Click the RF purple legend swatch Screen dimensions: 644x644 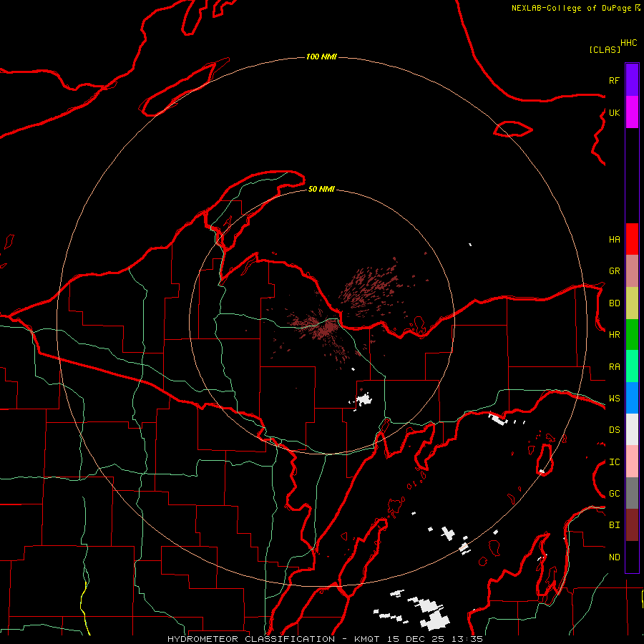[632, 80]
